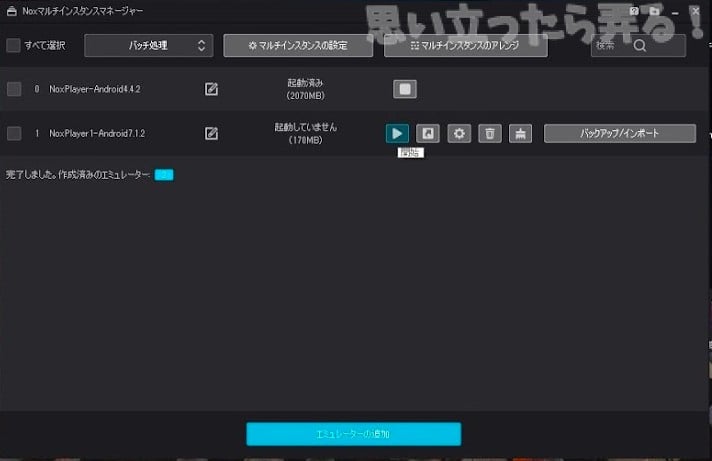
Task: Open settings gear for NoxPlayer1-Android7.1.2
Action: coord(459,134)
